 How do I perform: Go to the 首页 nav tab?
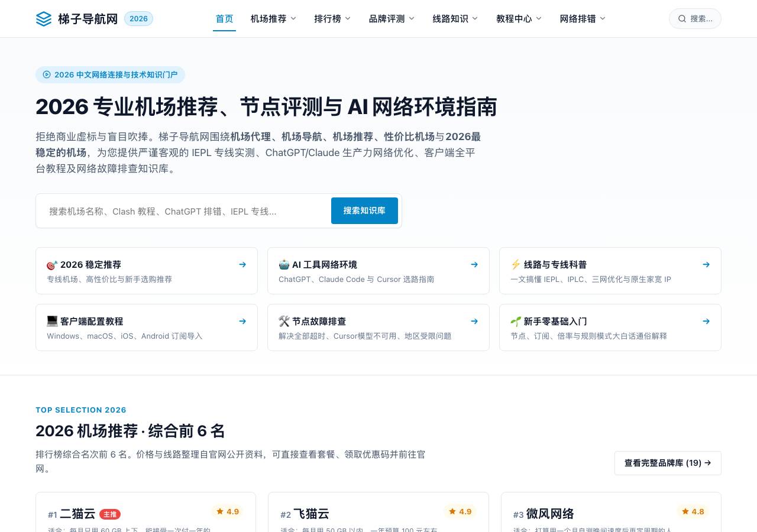coord(224,19)
